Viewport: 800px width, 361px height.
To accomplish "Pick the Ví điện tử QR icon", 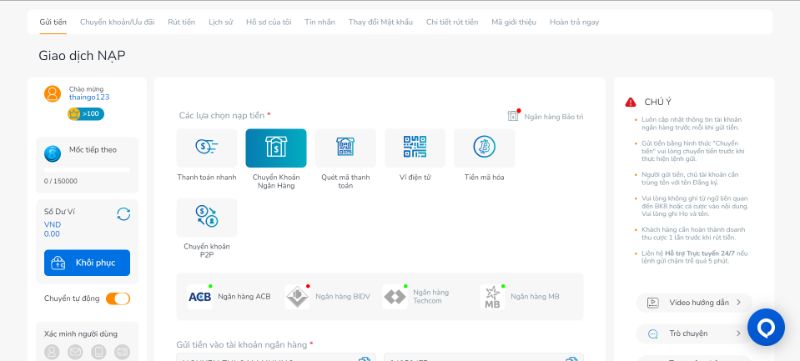I will click(415, 148).
